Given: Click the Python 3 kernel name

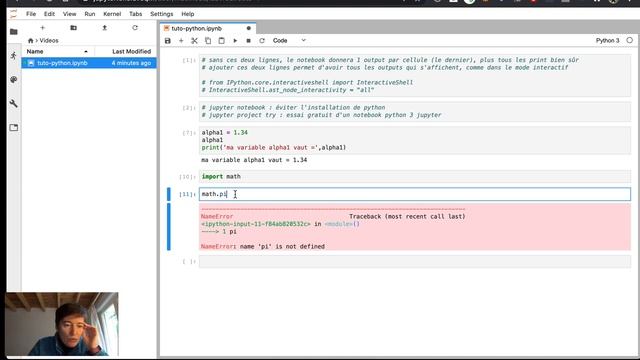Looking at the screenshot, I should tap(607, 40).
